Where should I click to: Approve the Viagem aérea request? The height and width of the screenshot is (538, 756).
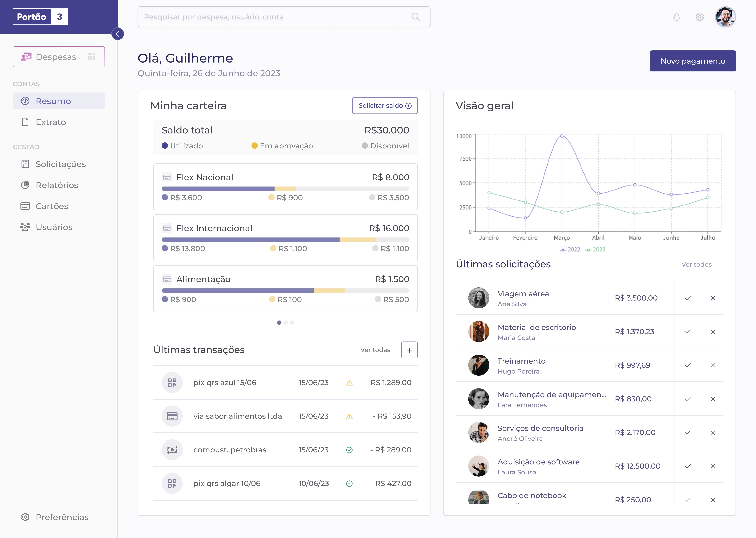point(687,298)
